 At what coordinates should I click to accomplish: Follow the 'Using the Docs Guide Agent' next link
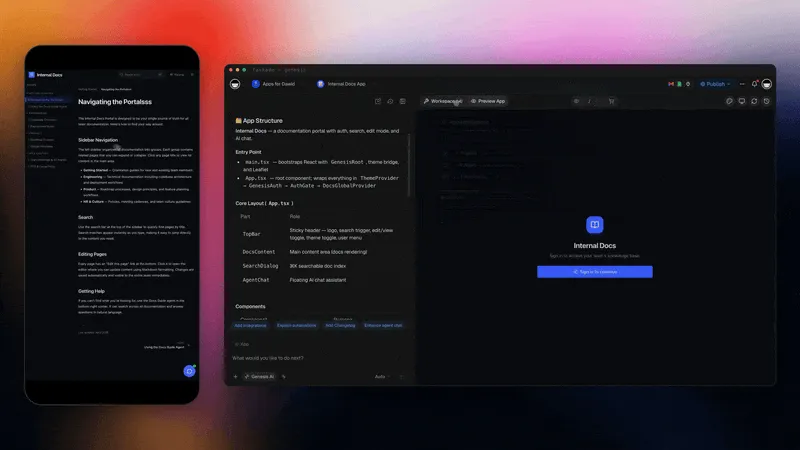coord(164,347)
